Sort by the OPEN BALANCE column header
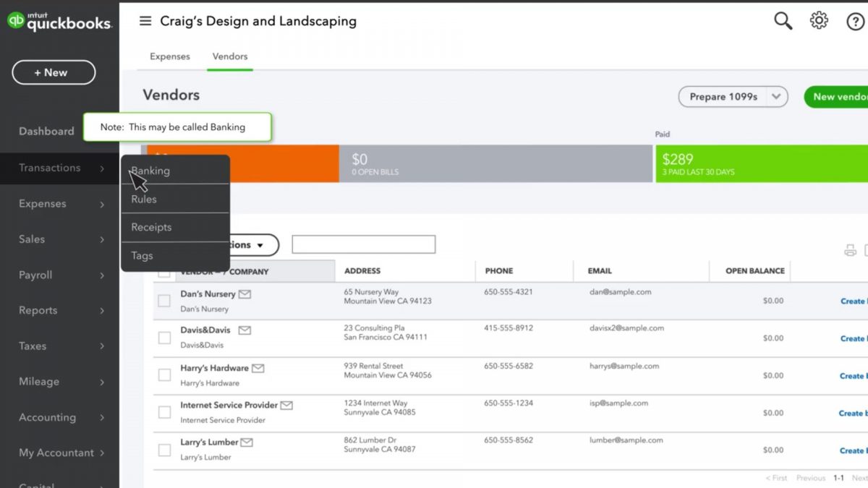868x488 pixels. (x=755, y=271)
